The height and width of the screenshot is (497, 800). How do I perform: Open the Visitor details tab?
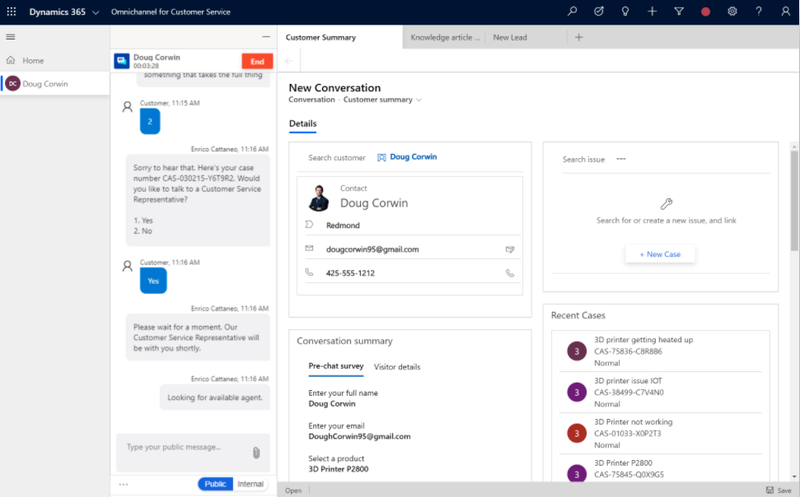click(397, 367)
